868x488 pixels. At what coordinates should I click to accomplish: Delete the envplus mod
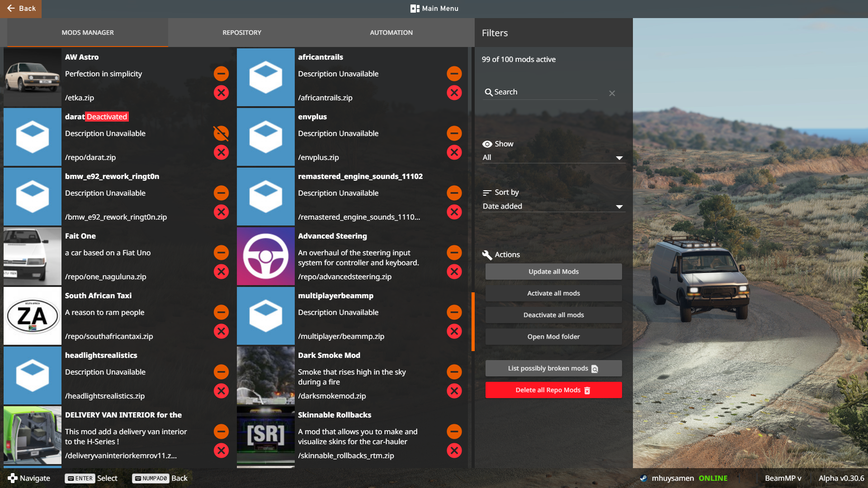[x=454, y=152]
